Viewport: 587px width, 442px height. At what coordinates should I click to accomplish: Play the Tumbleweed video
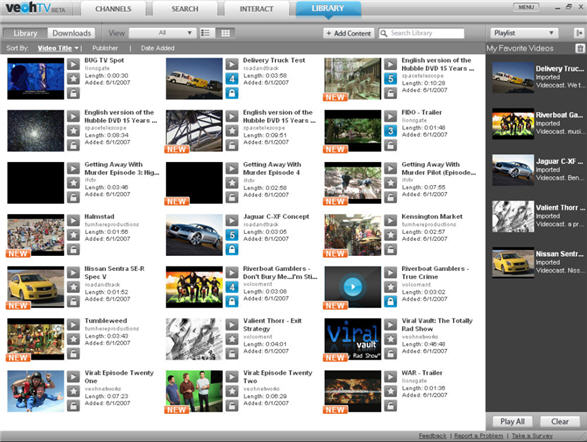coord(73,324)
